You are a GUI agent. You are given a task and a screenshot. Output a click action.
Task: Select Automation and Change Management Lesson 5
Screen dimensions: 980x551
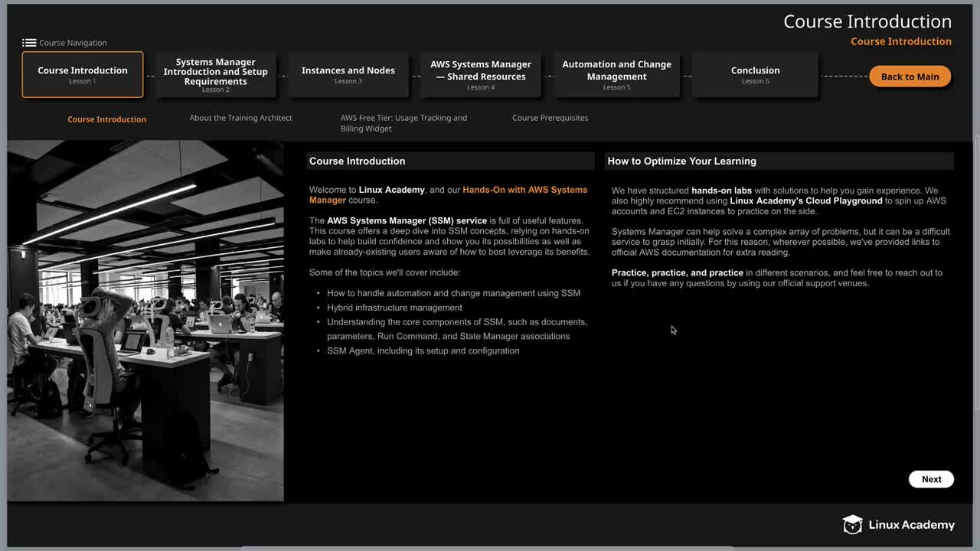[617, 74]
